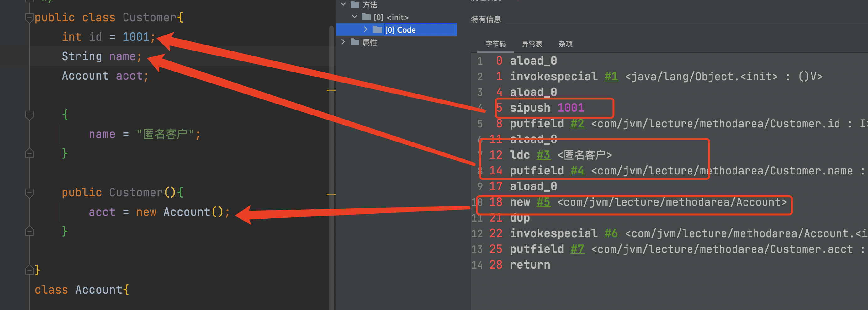Click 'acct' in the Account declaration
868x310 pixels.
[130, 76]
